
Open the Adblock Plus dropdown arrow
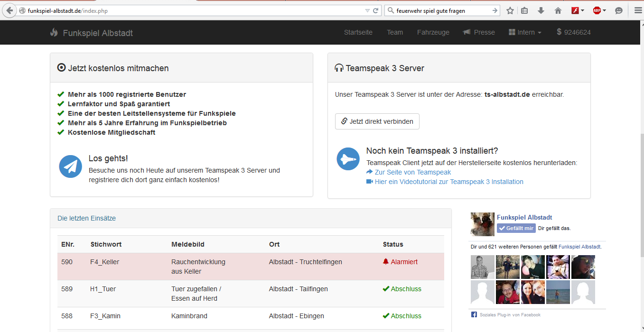click(x=604, y=10)
